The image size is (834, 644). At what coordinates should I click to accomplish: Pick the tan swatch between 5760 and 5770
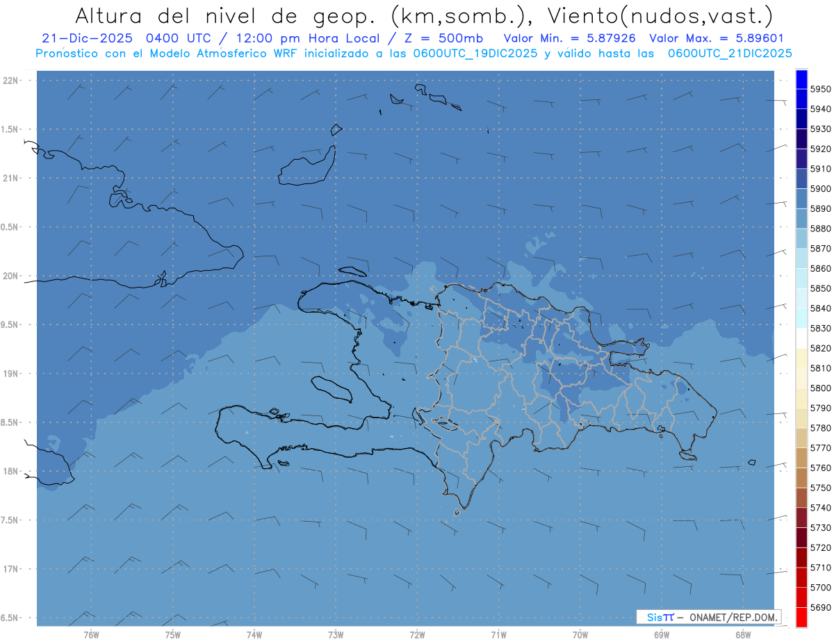[x=801, y=458]
